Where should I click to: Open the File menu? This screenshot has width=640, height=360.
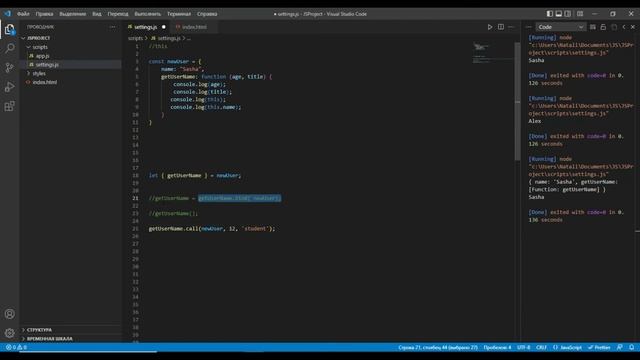23,14
